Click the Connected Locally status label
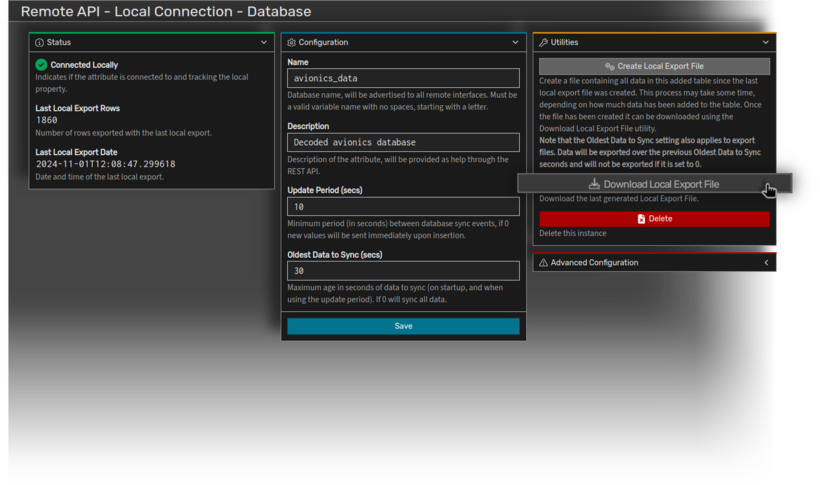The width and height of the screenshot is (820, 485). point(84,65)
